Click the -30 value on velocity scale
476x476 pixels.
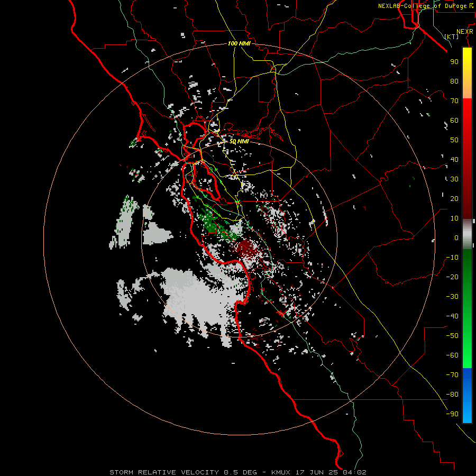click(452, 297)
